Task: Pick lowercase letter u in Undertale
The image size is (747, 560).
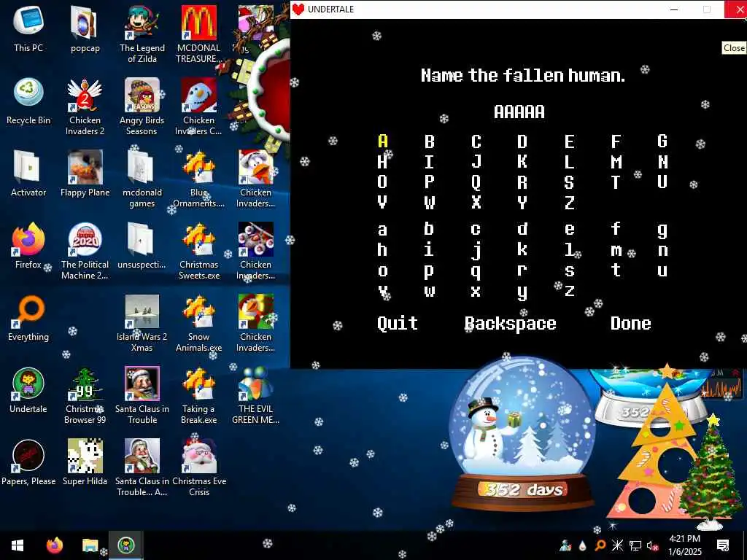Action: tap(662, 271)
